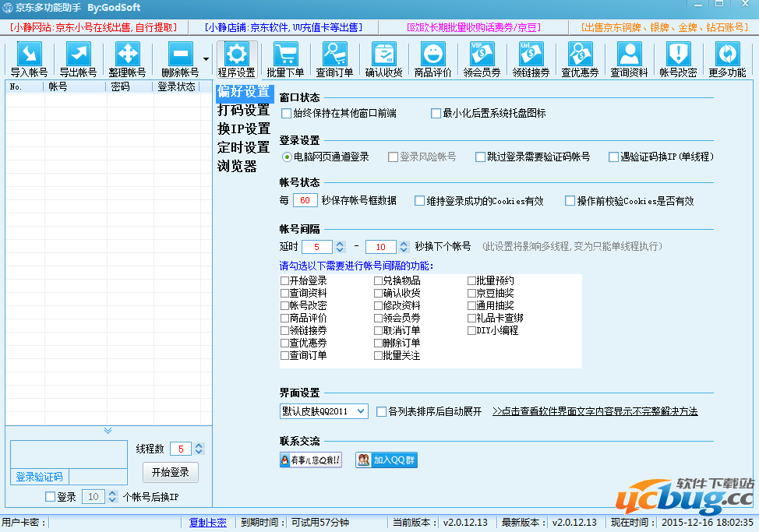Click the 导入帐号 import accounts icon

click(x=29, y=55)
